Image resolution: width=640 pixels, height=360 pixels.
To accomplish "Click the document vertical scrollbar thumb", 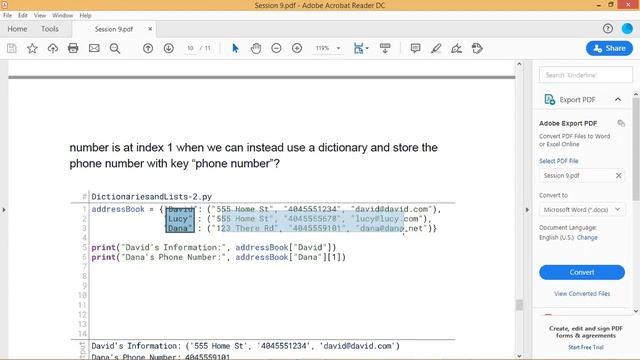I will (x=519, y=305).
